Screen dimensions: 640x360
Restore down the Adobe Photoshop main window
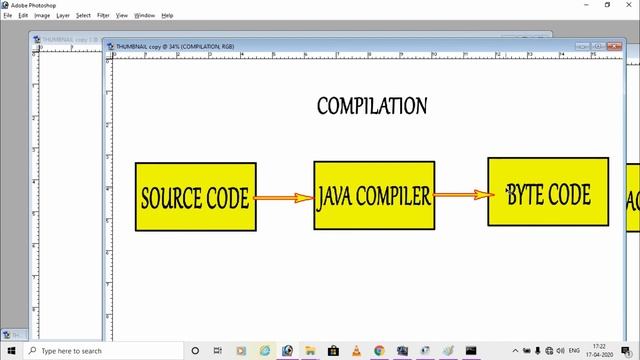[607, 5]
